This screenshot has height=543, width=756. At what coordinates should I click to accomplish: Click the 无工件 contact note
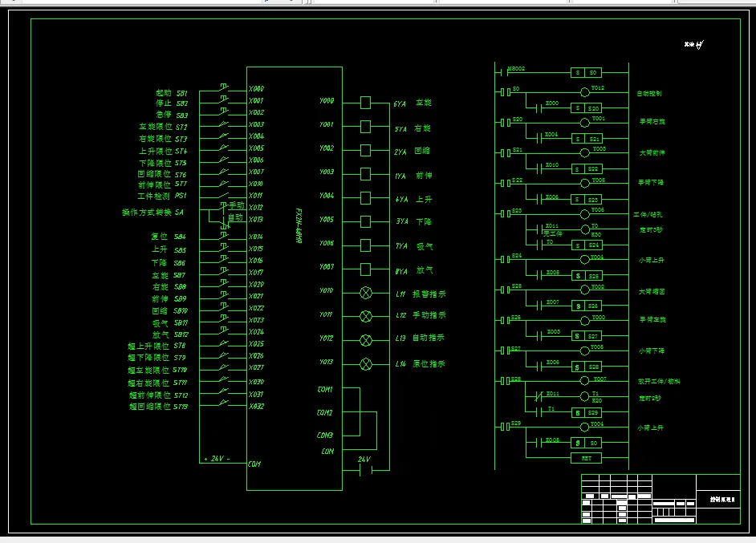(x=552, y=233)
